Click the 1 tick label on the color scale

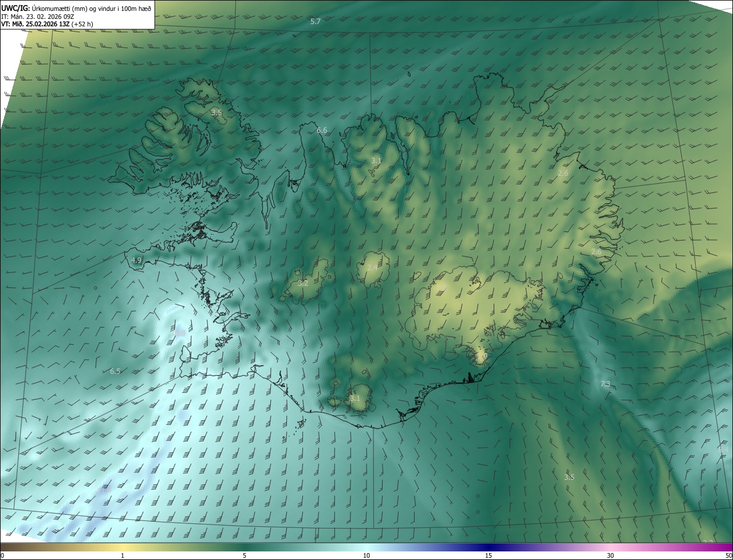123,556
